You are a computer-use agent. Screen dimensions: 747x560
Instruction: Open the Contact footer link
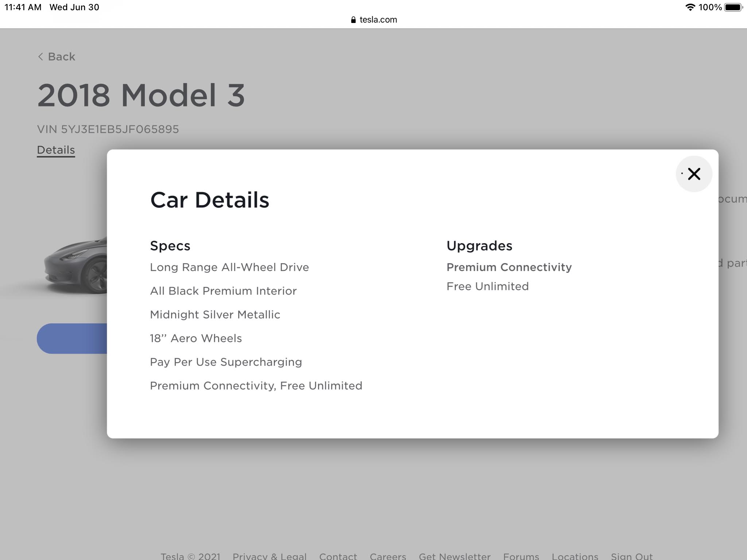point(338,556)
